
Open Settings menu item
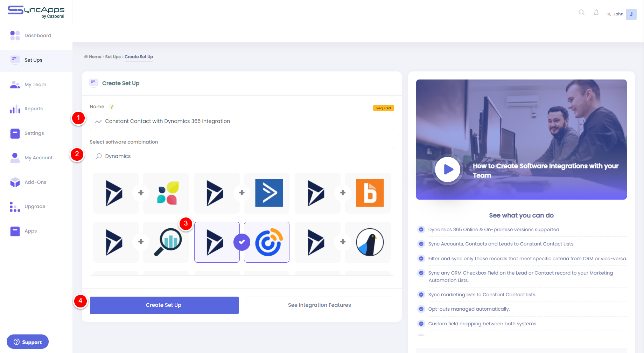(34, 133)
